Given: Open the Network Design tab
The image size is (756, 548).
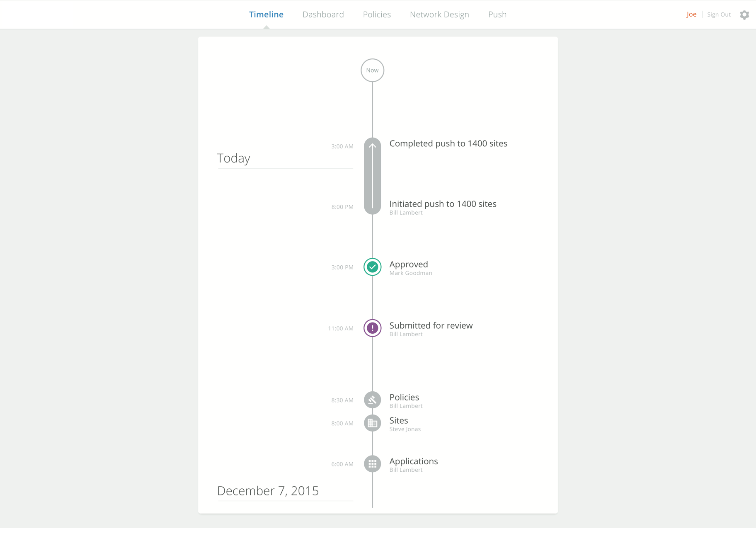Looking at the screenshot, I should pos(439,15).
